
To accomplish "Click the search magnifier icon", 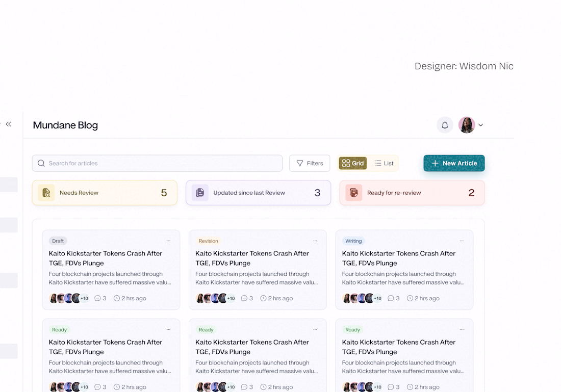I will tap(41, 163).
